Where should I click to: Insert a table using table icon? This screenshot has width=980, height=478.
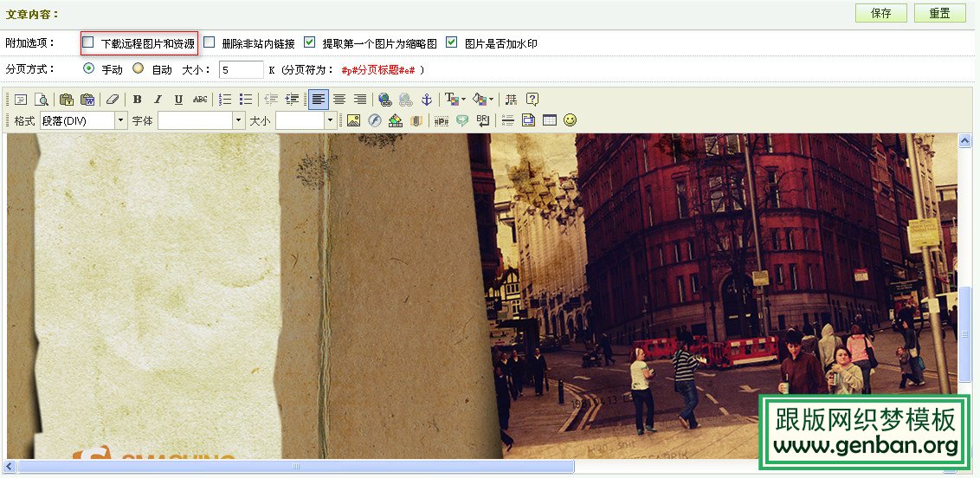(x=549, y=120)
